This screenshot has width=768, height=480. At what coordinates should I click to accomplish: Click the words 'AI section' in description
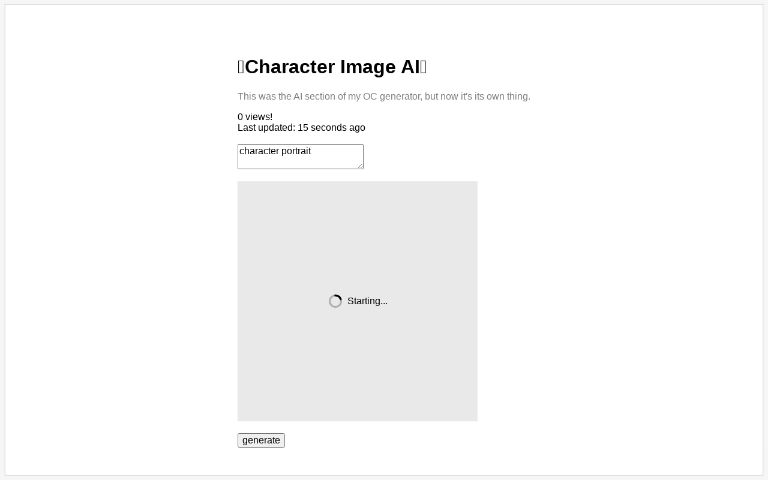click(315, 97)
